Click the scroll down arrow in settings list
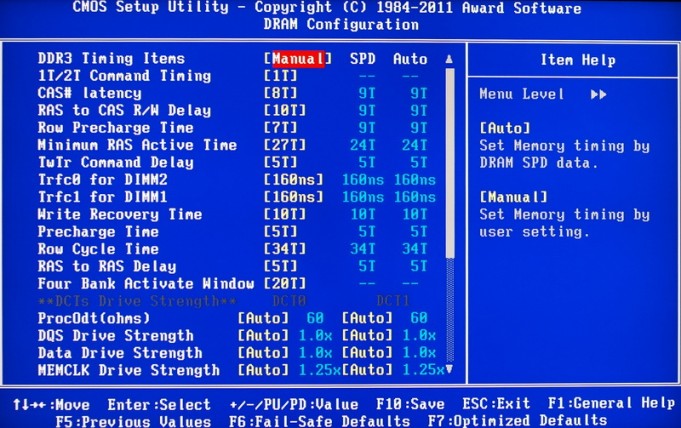This screenshot has width=681, height=428. pyautogui.click(x=449, y=370)
